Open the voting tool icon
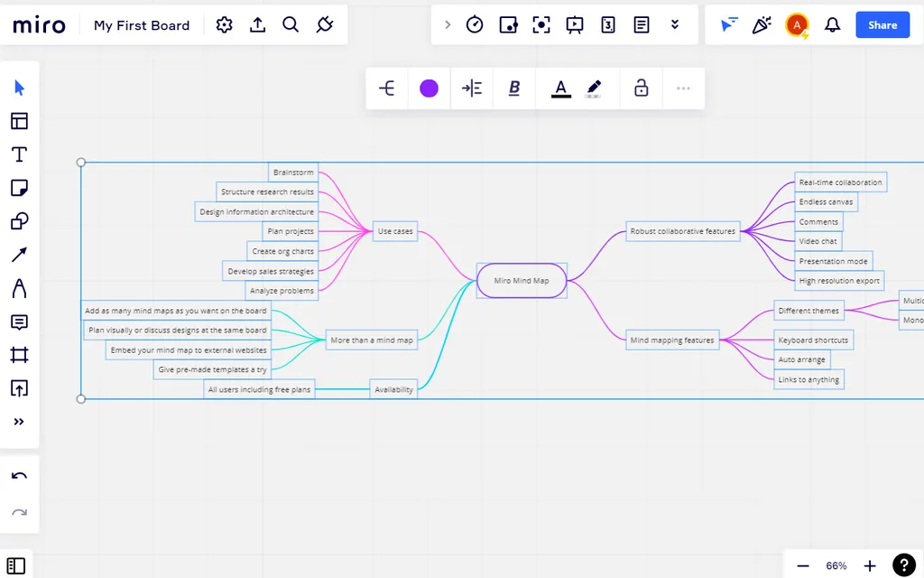Screen dimensions: 924x578 [x=508, y=24]
